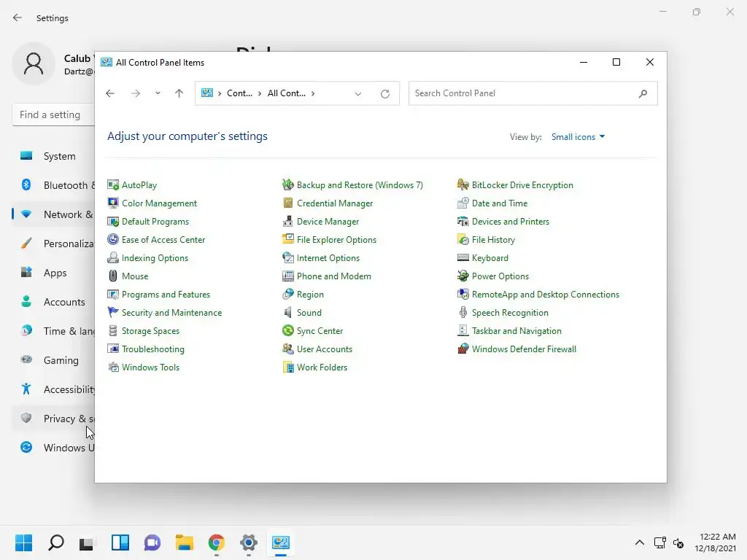747x560 pixels.
Task: Open File Explorer from the taskbar
Action: tap(185, 542)
